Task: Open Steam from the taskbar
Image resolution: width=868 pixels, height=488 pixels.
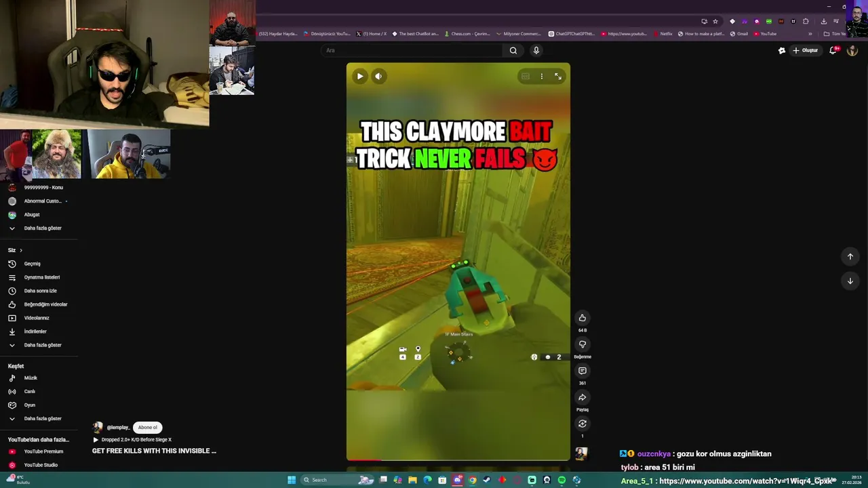Action: pyautogui.click(x=486, y=480)
